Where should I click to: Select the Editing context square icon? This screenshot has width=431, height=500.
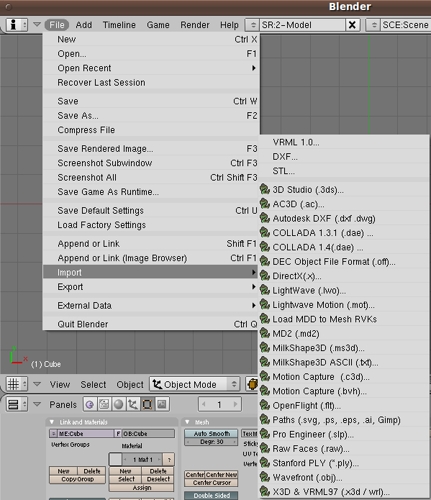tap(147, 405)
